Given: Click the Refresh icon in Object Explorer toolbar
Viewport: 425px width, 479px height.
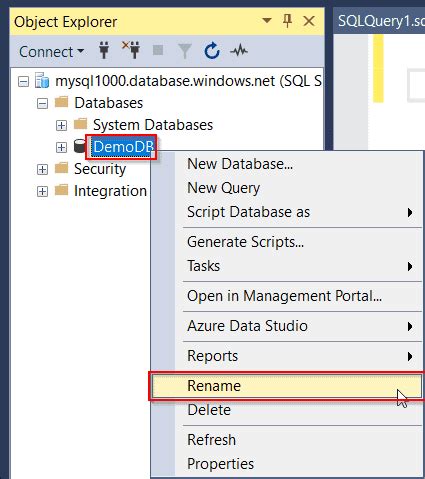Looking at the screenshot, I should point(212,51).
